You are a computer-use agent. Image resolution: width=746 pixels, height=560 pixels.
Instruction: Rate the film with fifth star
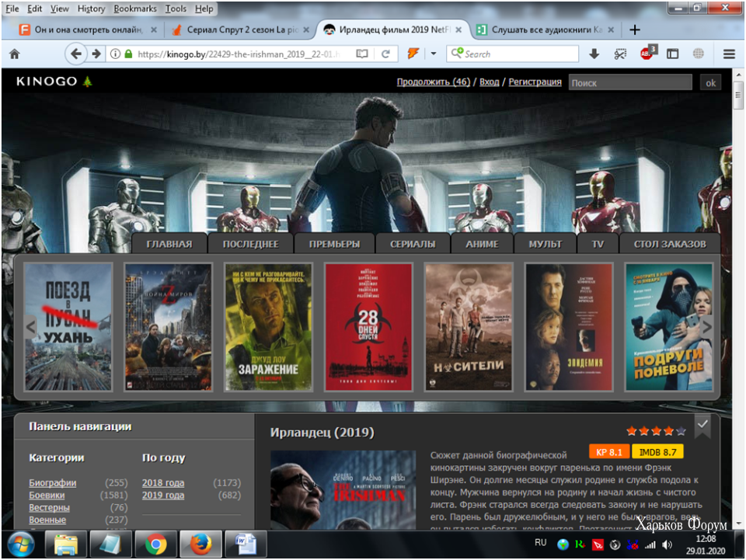point(682,431)
